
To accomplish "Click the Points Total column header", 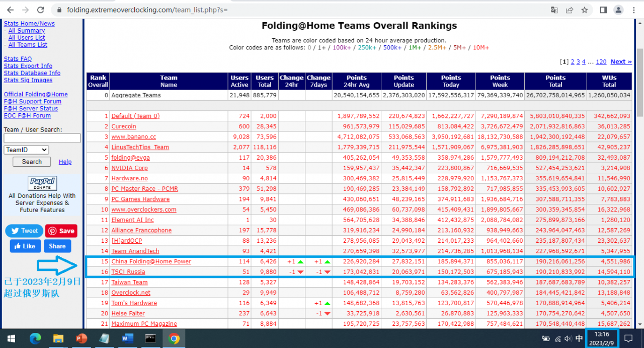I will tap(555, 81).
